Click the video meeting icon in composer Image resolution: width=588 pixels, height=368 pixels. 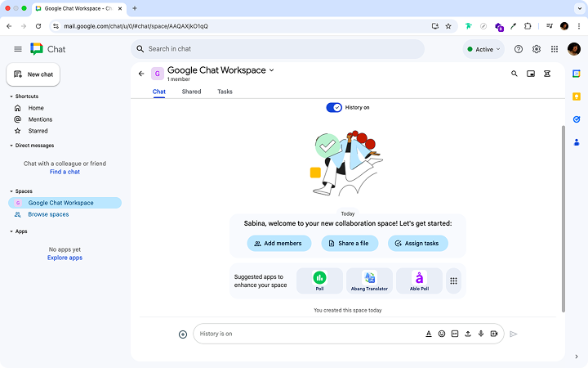pos(494,334)
